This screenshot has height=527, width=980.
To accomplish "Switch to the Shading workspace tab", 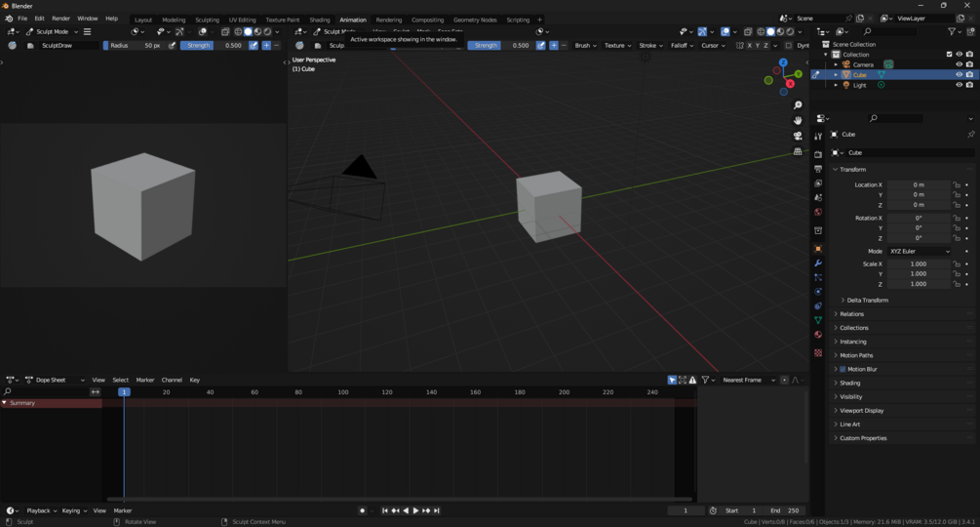I will coord(320,20).
